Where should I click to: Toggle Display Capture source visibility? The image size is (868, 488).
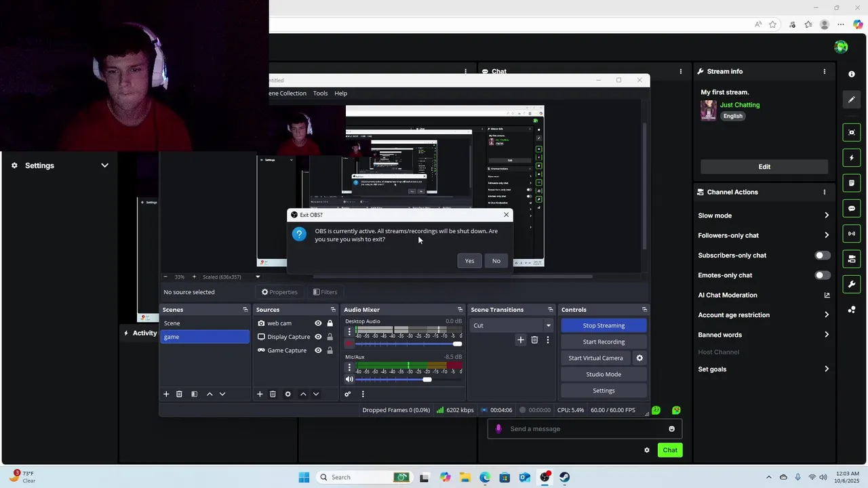[x=318, y=337]
